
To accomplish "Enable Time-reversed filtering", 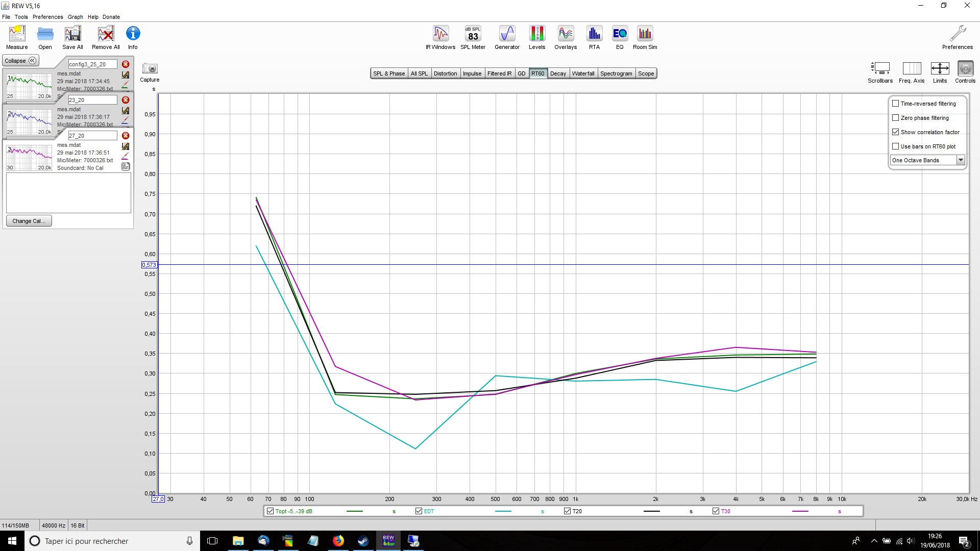I will click(895, 104).
